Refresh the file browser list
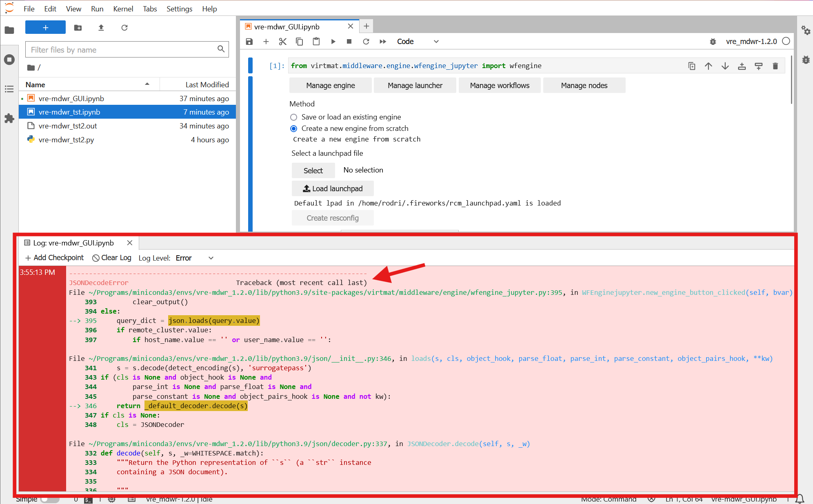The width and height of the screenshot is (813, 504). 124,27
